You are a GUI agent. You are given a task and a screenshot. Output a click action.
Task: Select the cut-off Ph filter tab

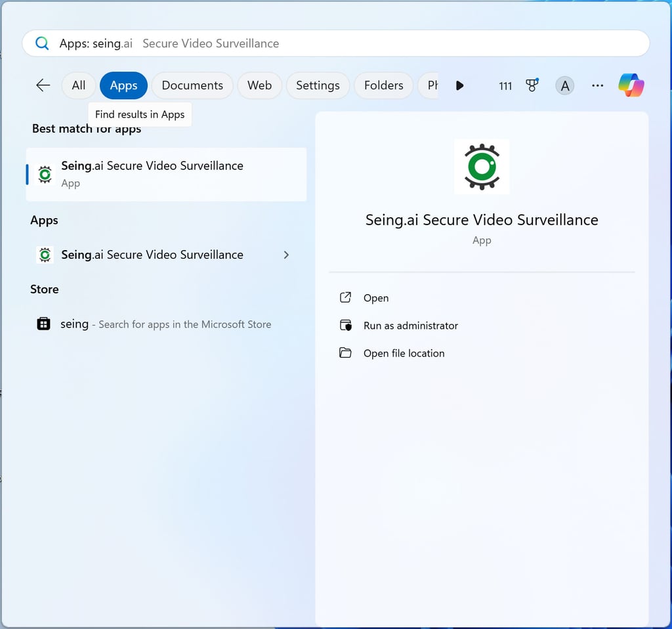(x=429, y=85)
